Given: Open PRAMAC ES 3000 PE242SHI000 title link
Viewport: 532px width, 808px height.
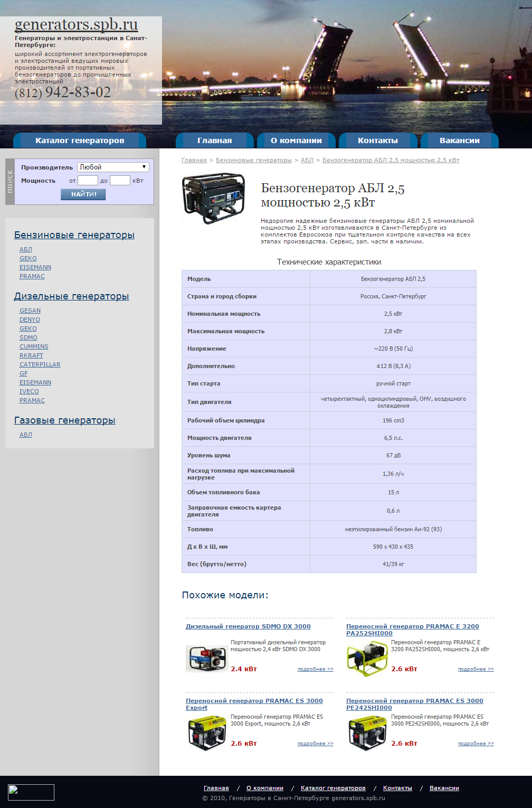Looking at the screenshot, I should 415,704.
